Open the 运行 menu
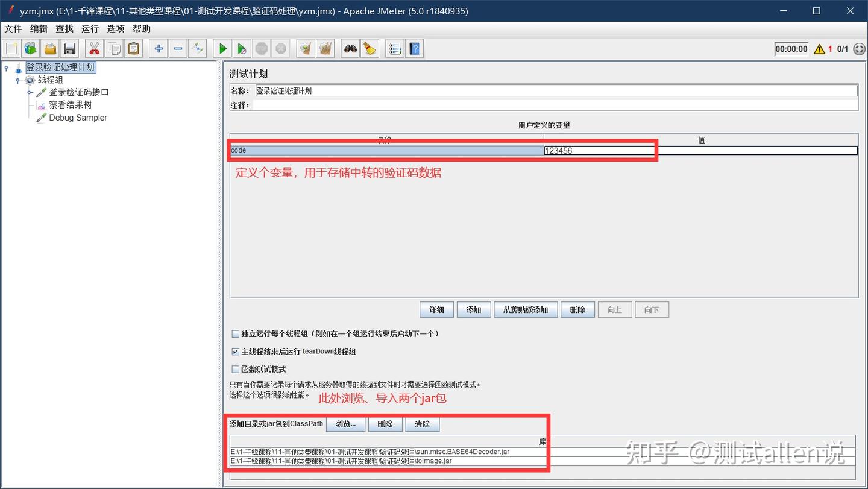The width and height of the screenshot is (868, 489). pos(89,28)
